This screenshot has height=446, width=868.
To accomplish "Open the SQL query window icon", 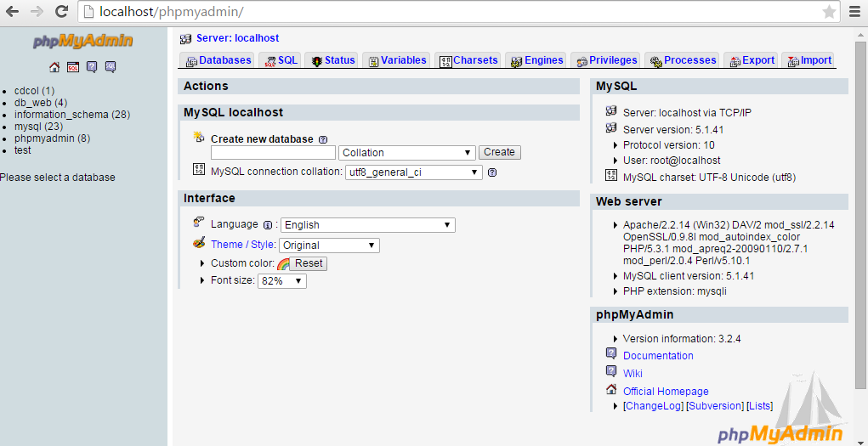I will point(73,67).
